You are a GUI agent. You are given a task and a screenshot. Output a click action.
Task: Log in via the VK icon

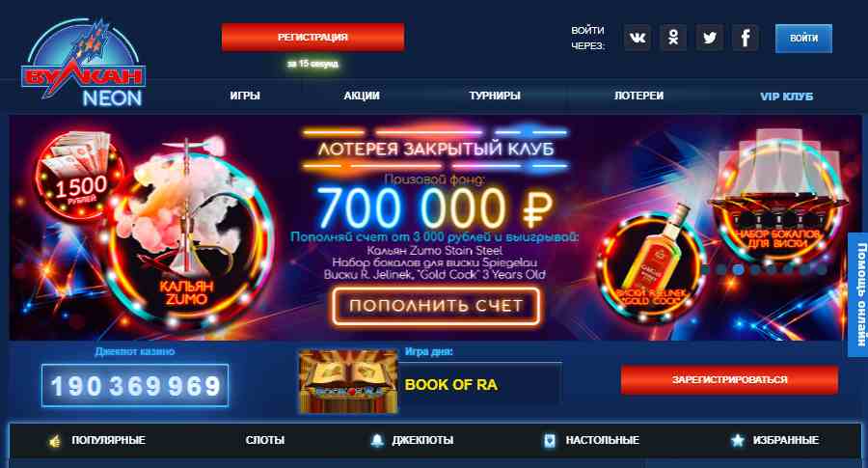coord(637,38)
